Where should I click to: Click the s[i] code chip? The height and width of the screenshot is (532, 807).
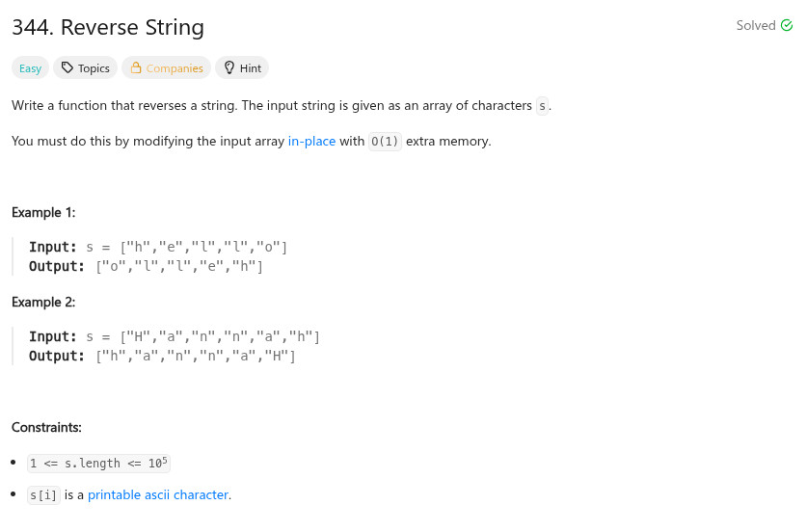[x=43, y=495]
